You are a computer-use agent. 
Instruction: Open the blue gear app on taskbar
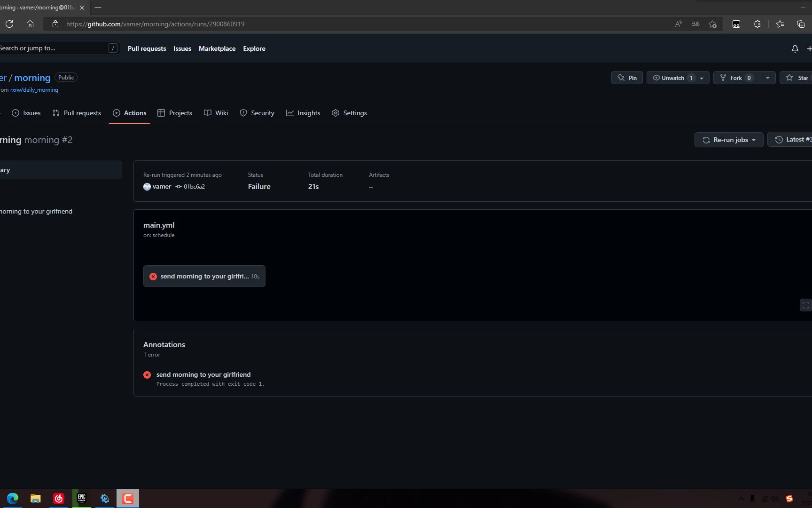[105, 498]
